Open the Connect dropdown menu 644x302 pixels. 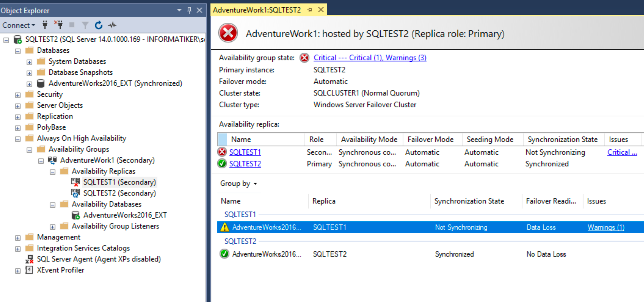(x=18, y=25)
